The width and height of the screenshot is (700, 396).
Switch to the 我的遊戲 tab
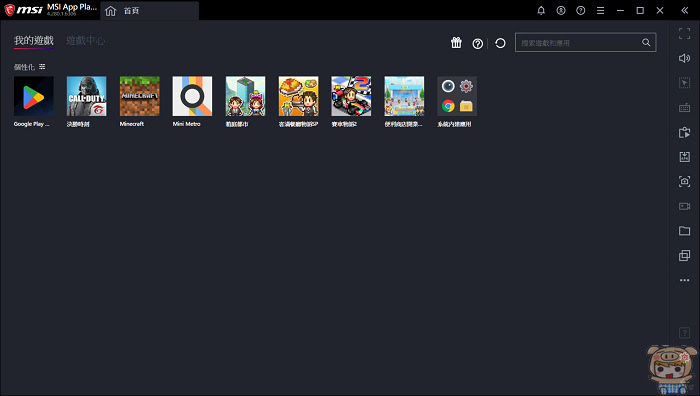click(x=33, y=41)
